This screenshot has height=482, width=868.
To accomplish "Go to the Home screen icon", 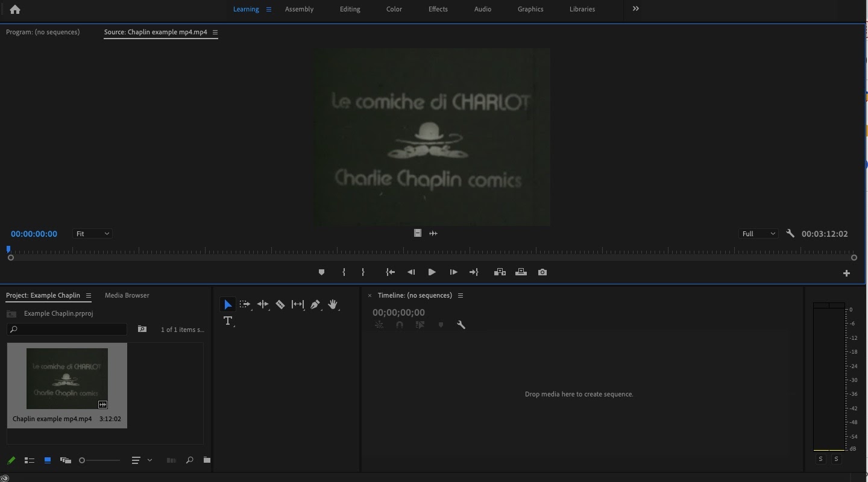I will 15,9.
